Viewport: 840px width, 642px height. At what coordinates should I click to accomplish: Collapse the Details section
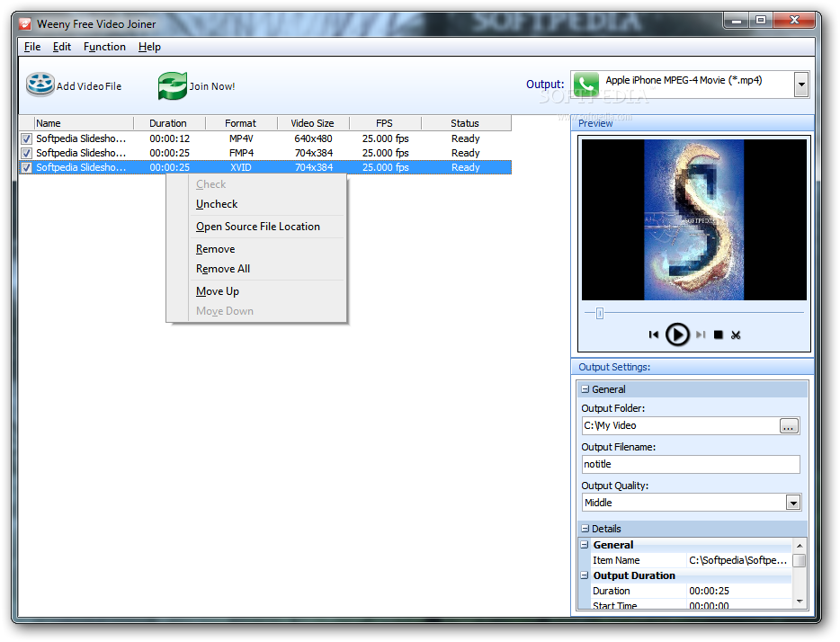[x=585, y=529]
